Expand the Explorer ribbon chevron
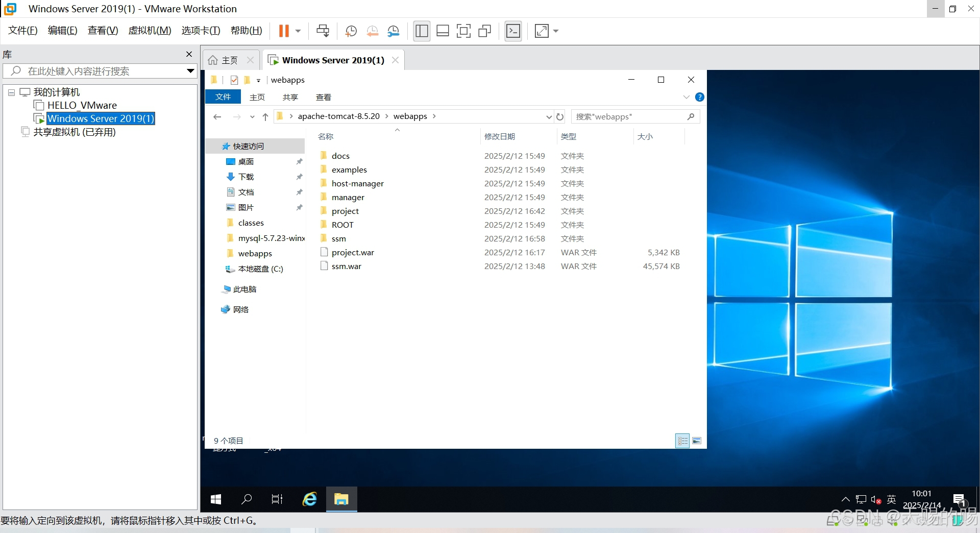This screenshot has height=533, width=980. (687, 97)
